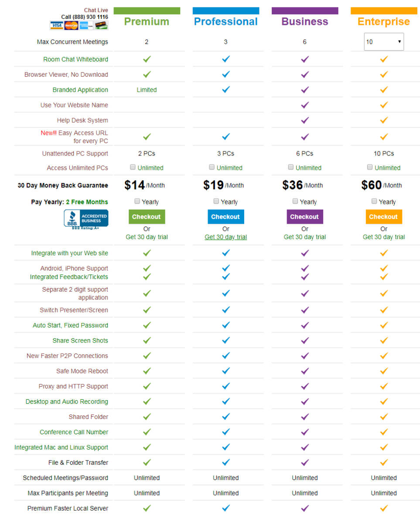Viewport: 420px width, 515px height.
Task: Open the Desktop and Audio Recording link
Action: click(x=67, y=402)
